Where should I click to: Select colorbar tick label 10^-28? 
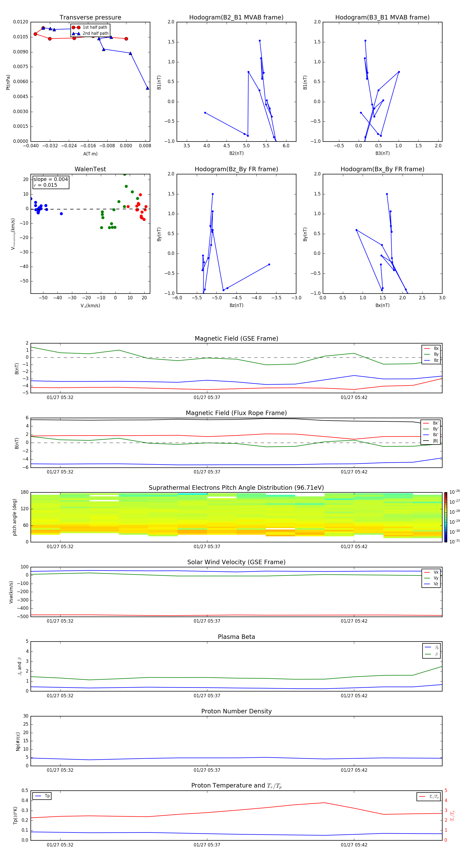pos(455,512)
